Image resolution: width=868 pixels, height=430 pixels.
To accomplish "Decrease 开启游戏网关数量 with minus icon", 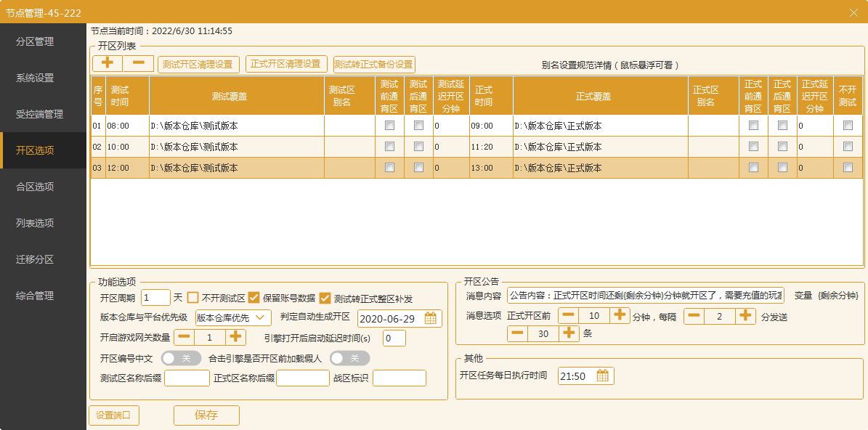I will point(184,337).
